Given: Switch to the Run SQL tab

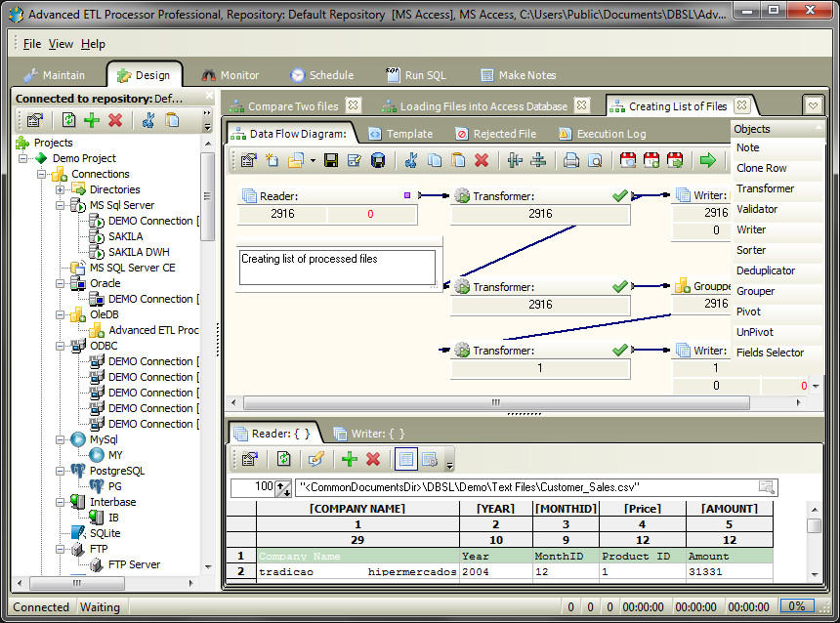Looking at the screenshot, I should click(x=415, y=75).
